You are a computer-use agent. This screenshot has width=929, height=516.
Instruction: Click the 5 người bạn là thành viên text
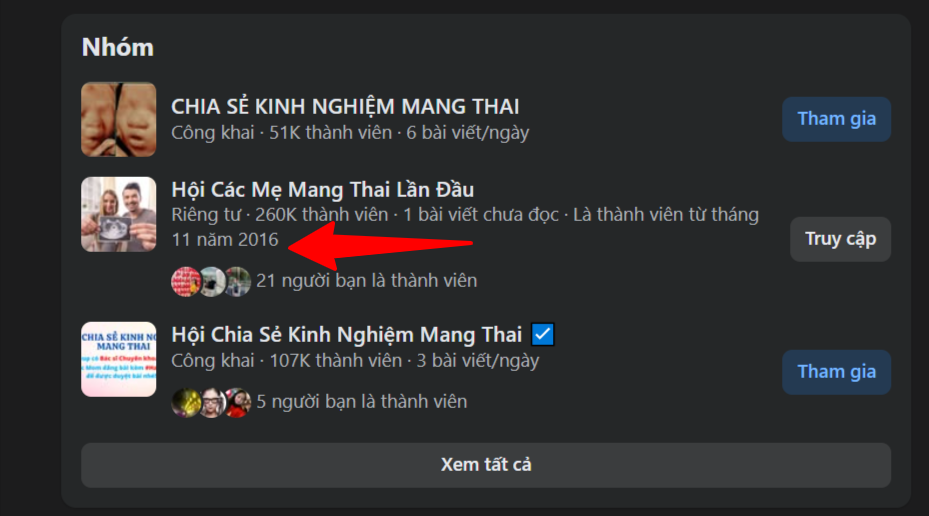pos(361,402)
